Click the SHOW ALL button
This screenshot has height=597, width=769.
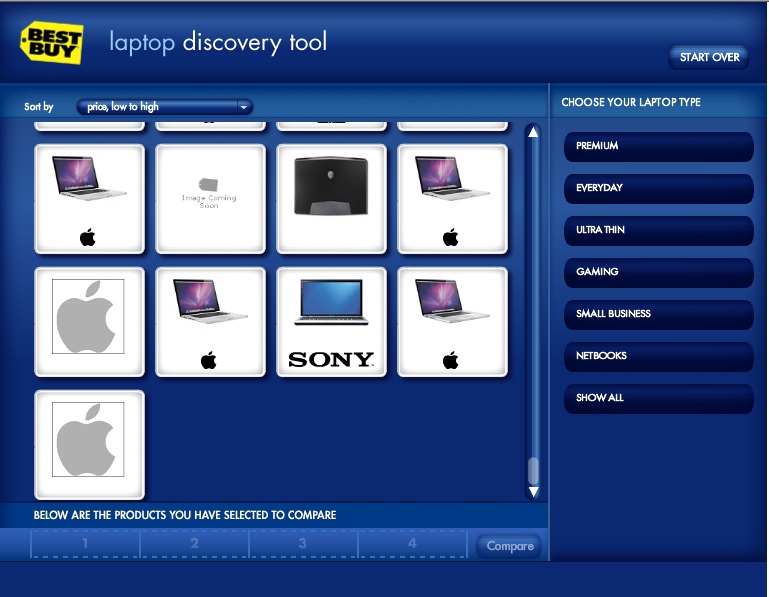click(x=659, y=398)
